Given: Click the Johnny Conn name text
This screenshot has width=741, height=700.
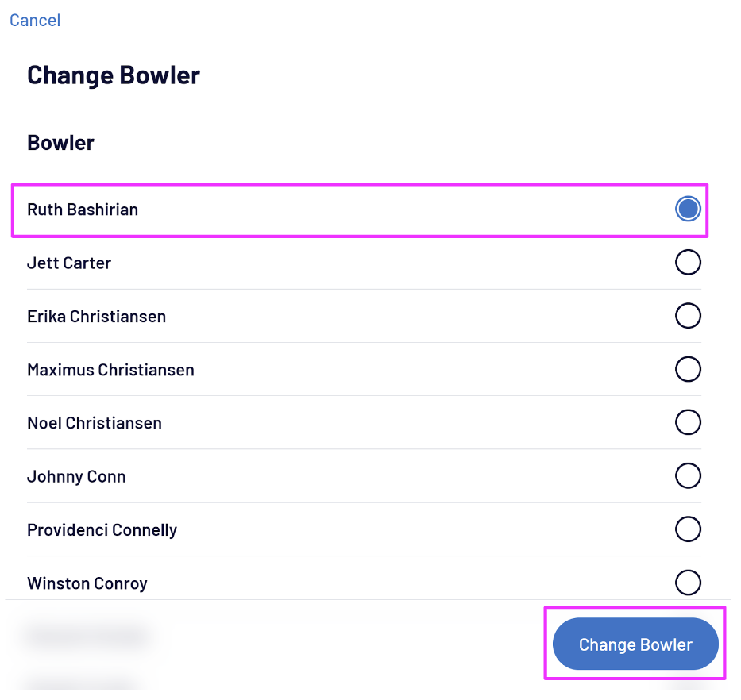Looking at the screenshot, I should pos(76,477).
